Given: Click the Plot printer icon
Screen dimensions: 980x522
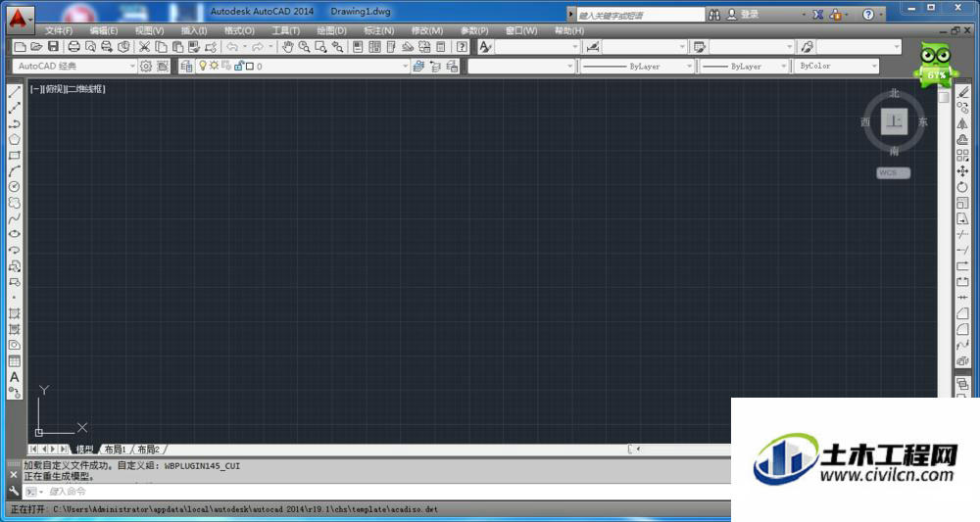Looking at the screenshot, I should [x=73, y=47].
